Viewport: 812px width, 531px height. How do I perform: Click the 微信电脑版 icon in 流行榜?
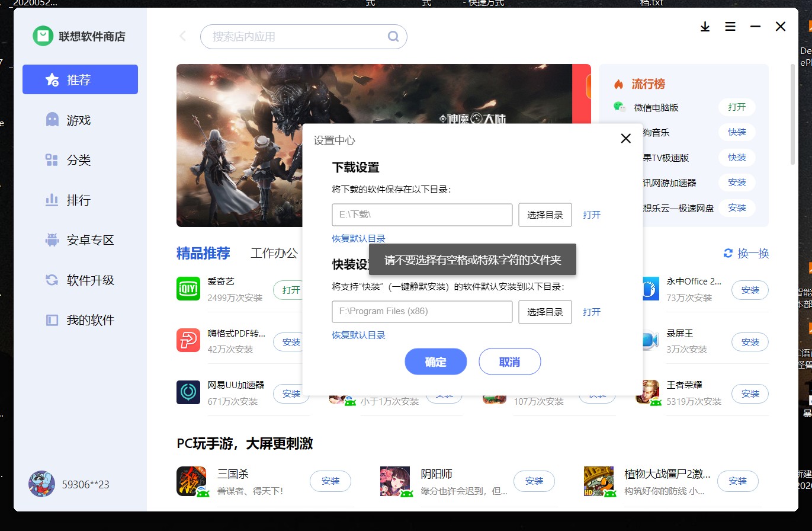tap(620, 107)
